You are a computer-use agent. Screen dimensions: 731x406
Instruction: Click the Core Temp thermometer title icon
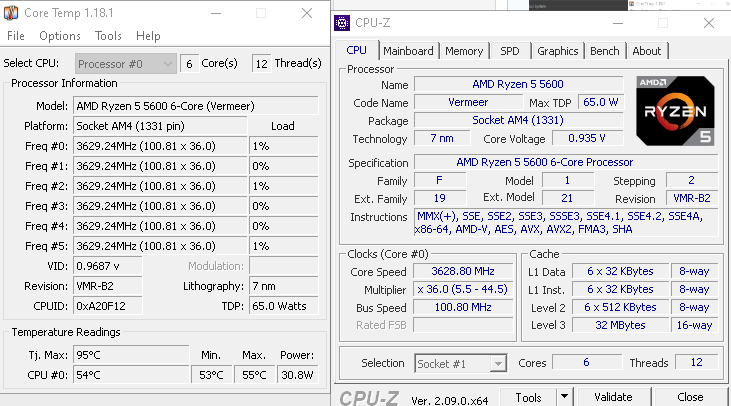tap(11, 13)
